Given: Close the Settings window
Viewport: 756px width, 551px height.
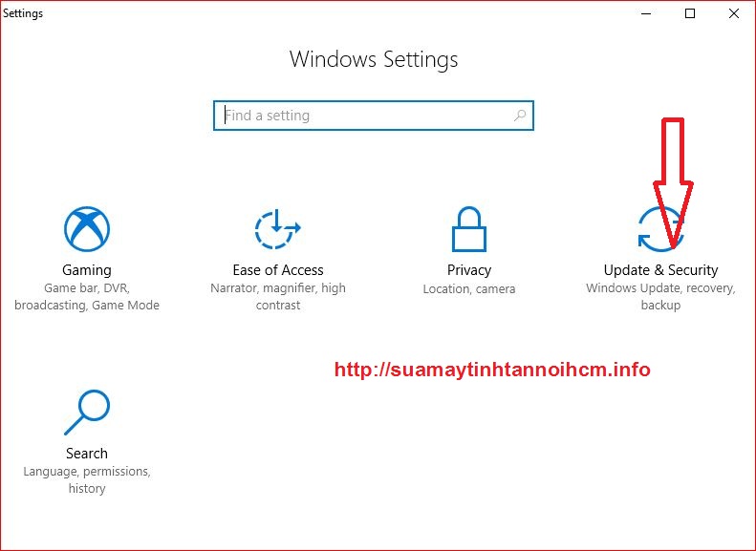Looking at the screenshot, I should point(734,13).
